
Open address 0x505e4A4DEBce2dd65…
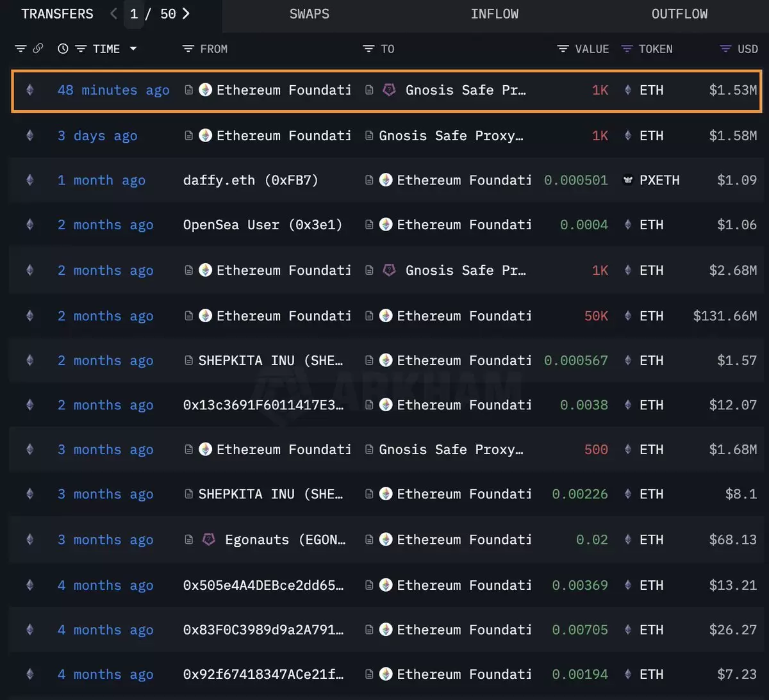pyautogui.click(x=263, y=585)
